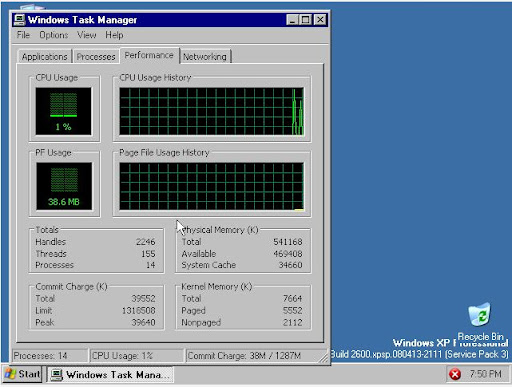The height and width of the screenshot is (387, 512).
Task: Open the Help menu
Action: [x=114, y=35]
